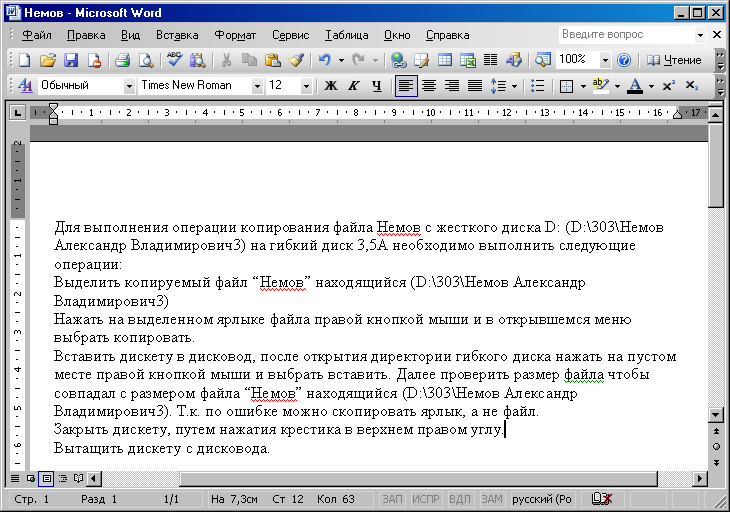
Task: Center align the text
Action: click(x=429, y=86)
